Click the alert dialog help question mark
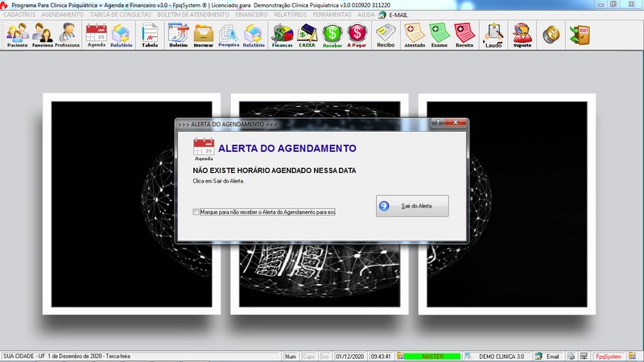This screenshot has width=644, height=362. coord(438,122)
